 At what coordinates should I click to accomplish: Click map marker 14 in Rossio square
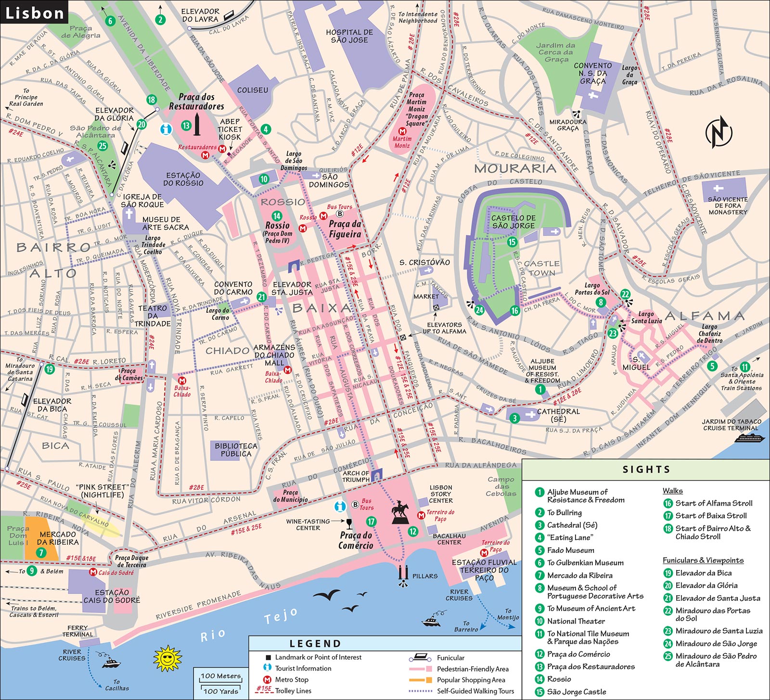click(277, 216)
